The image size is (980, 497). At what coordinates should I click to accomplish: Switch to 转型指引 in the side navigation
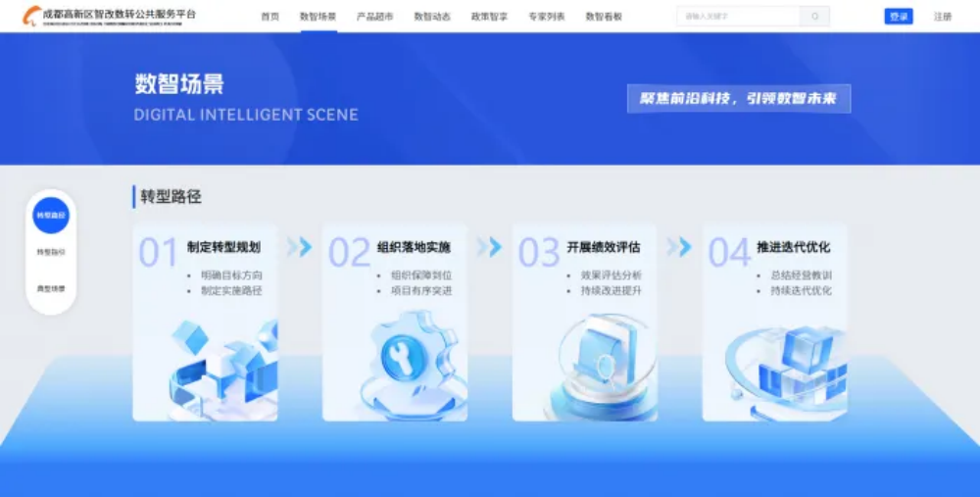click(51, 252)
